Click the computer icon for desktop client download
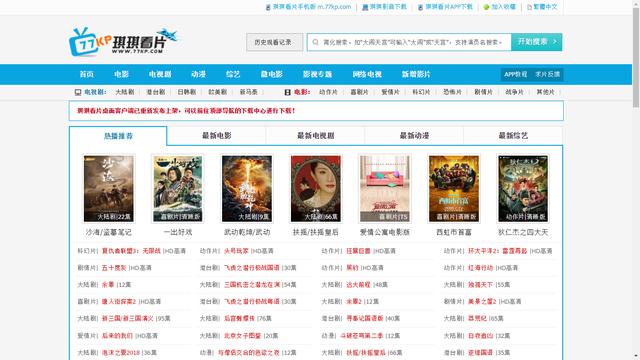This screenshot has width=640, height=360. click(365, 7)
